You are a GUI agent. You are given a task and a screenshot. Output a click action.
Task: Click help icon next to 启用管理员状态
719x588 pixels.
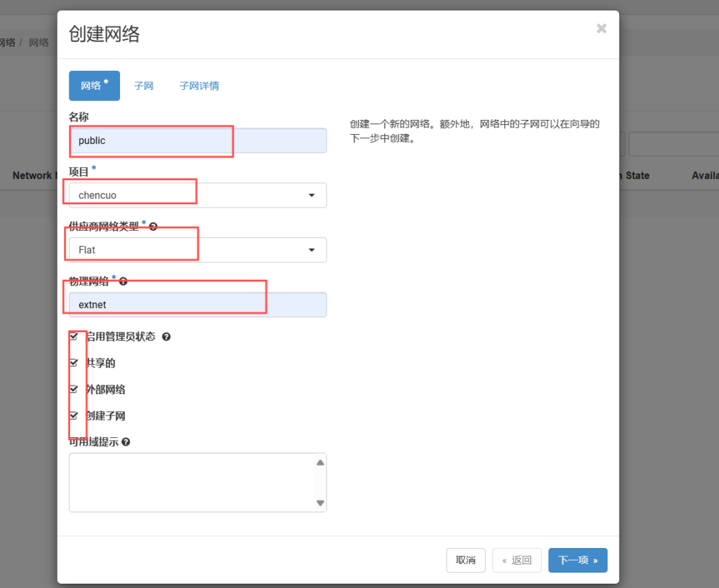click(x=166, y=337)
